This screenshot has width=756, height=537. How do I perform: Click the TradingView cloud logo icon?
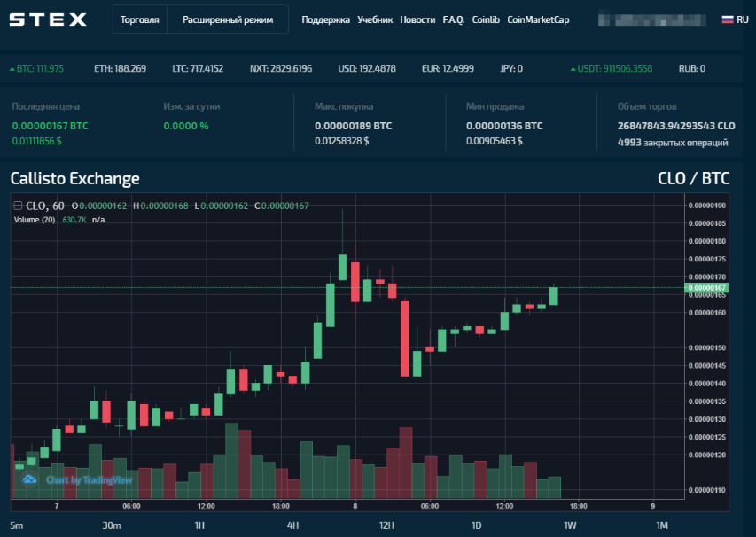pos(30,479)
